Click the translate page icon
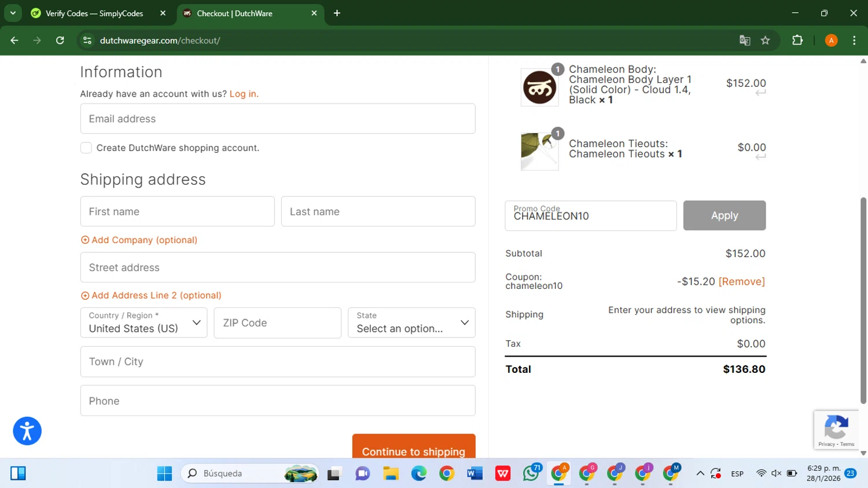Screen dimensions: 868x488 (745, 41)
